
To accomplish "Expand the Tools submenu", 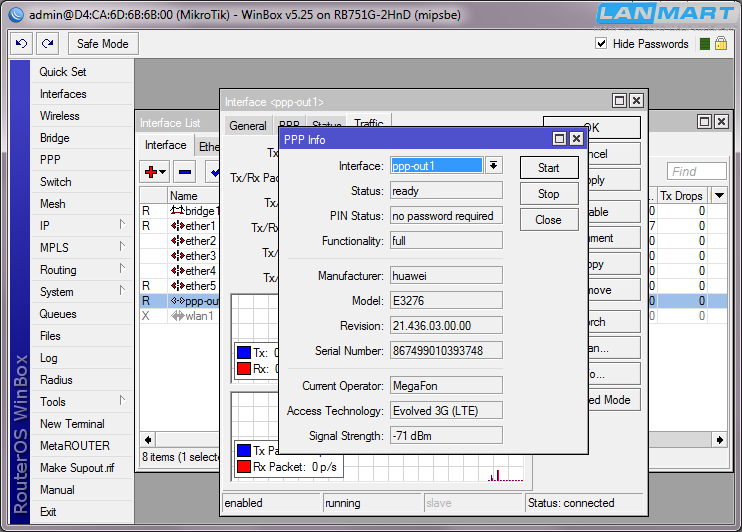I will coord(122,400).
